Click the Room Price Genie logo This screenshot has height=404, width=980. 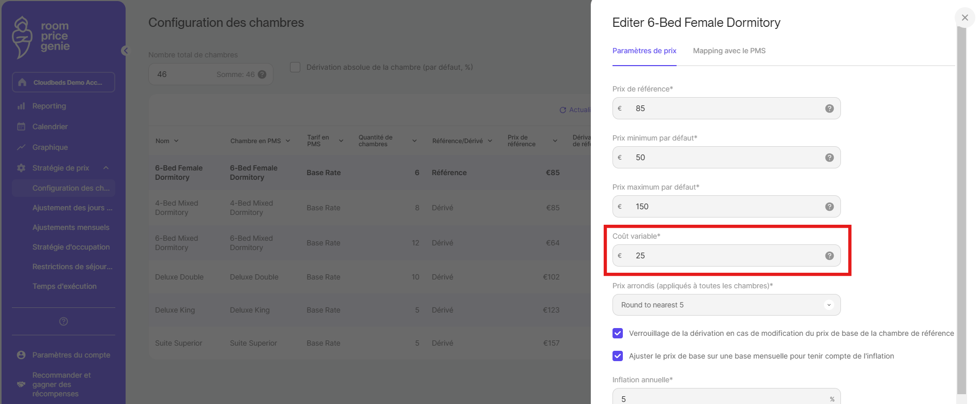[41, 37]
